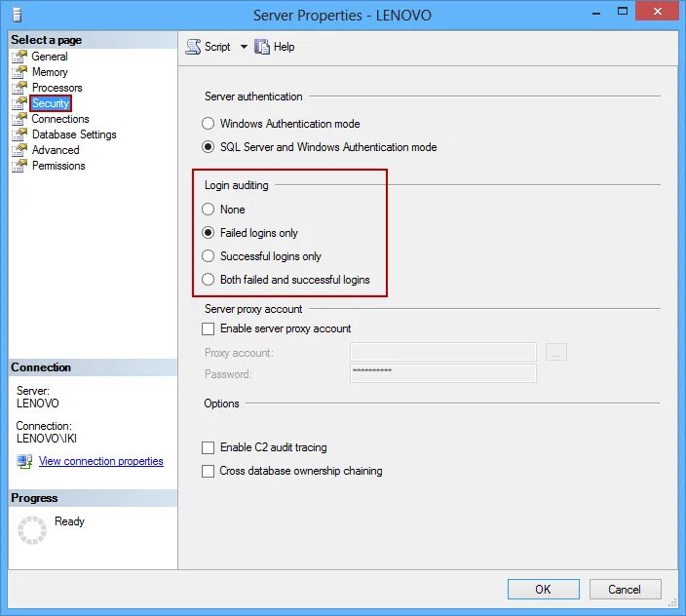686x616 pixels.
Task: Click the Script toolbar button
Action: pyautogui.click(x=209, y=47)
